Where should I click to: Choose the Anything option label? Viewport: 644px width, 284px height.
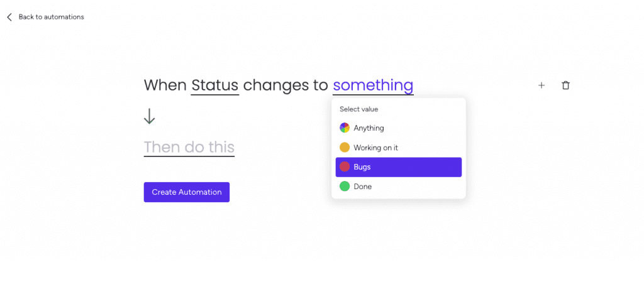(369, 128)
